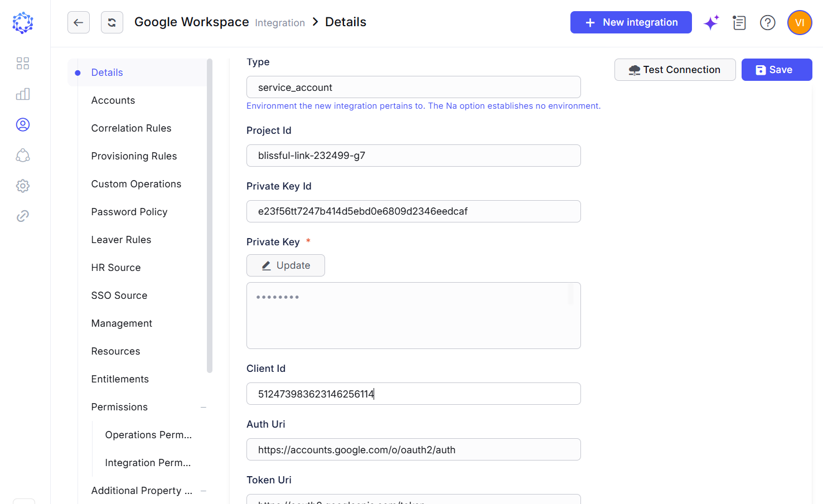
Task: Click the Token Uri label
Action: coord(269,480)
